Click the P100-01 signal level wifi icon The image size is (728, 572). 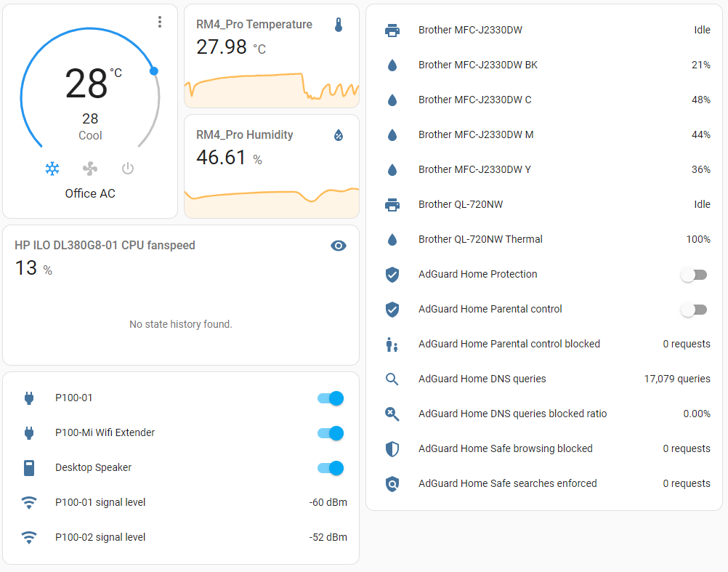click(29, 502)
